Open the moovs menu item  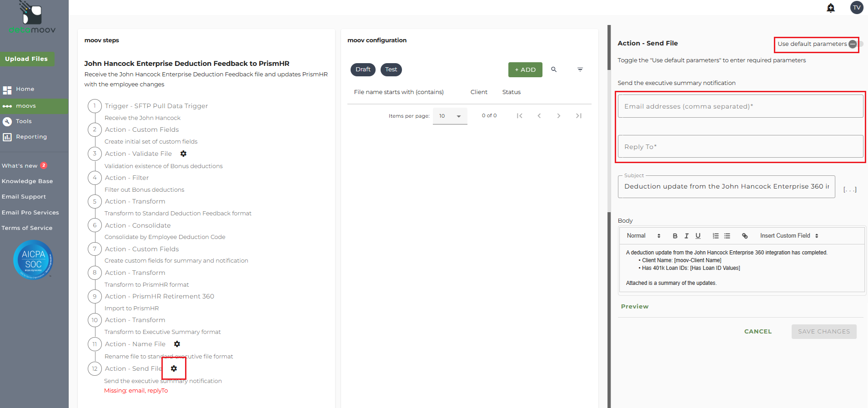[x=34, y=106]
